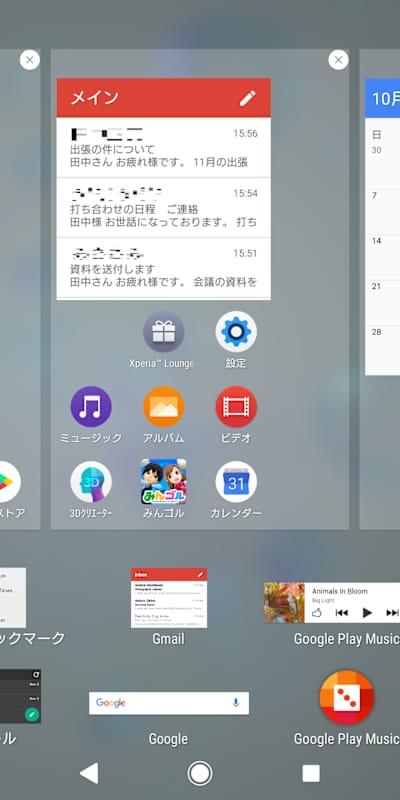
Task: Launch the ビデオ video app
Action: 236,407
